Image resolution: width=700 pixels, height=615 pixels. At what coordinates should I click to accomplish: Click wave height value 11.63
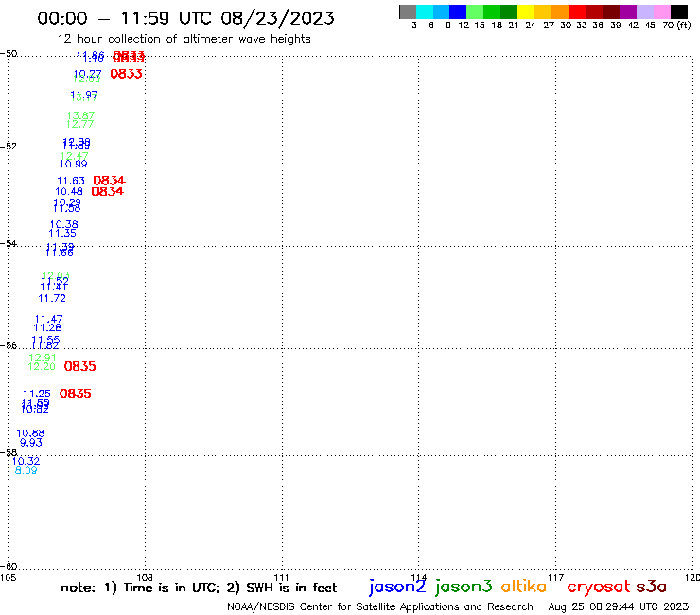click(x=71, y=181)
